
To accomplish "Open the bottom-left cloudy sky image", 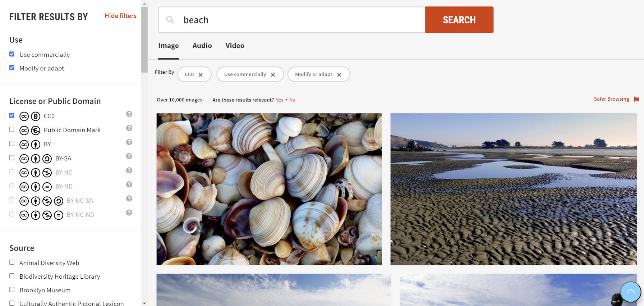I will [274, 290].
